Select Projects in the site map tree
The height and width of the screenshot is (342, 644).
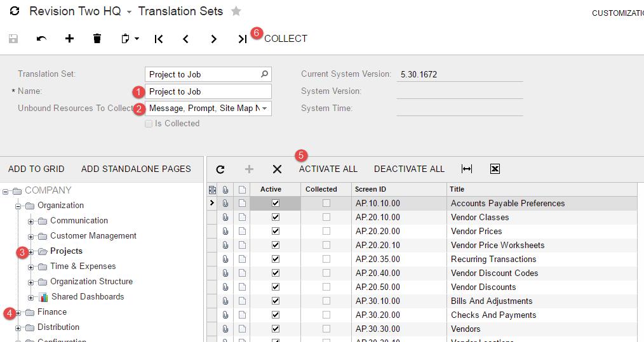click(x=66, y=251)
